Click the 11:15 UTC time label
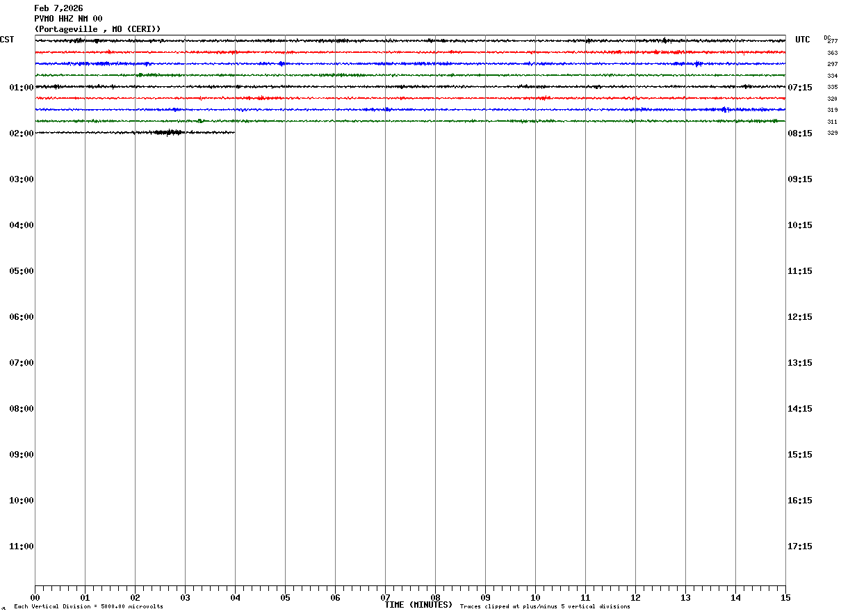The width and height of the screenshot is (841, 616). [x=800, y=271]
